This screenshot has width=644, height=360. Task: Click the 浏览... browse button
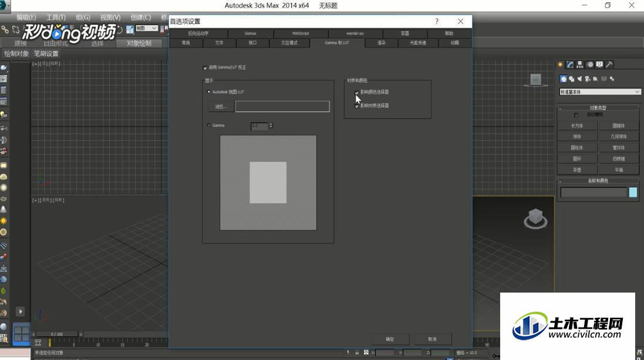pos(221,107)
